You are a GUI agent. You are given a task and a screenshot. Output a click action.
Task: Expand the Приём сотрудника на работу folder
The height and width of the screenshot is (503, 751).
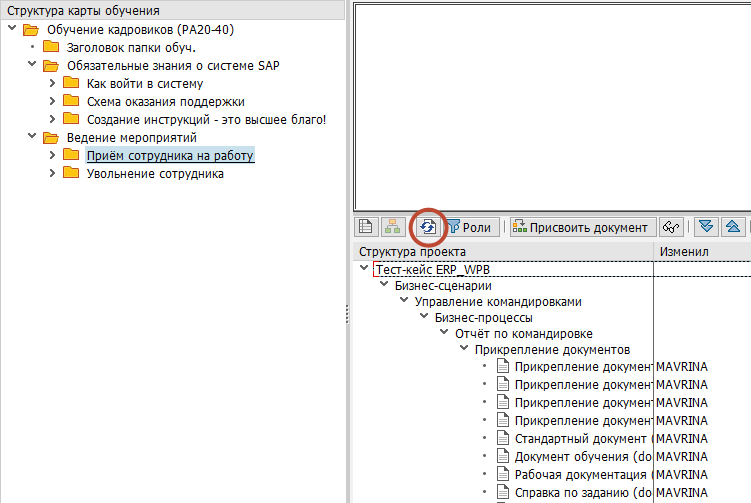pyautogui.click(x=52, y=155)
